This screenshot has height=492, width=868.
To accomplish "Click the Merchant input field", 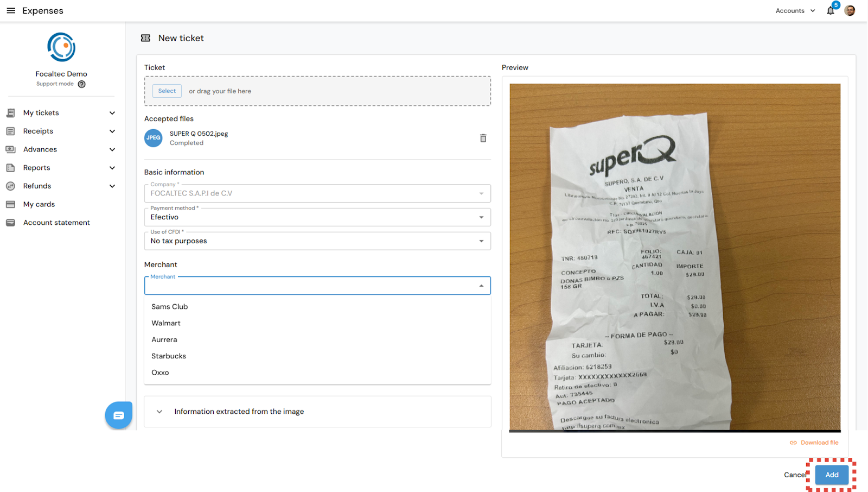I will click(x=317, y=286).
